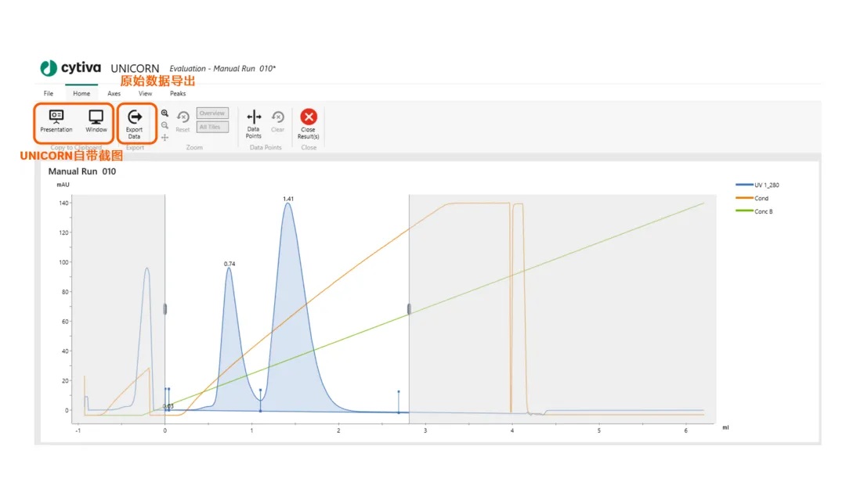
Task: Activate the Data Points tool
Action: tap(254, 124)
